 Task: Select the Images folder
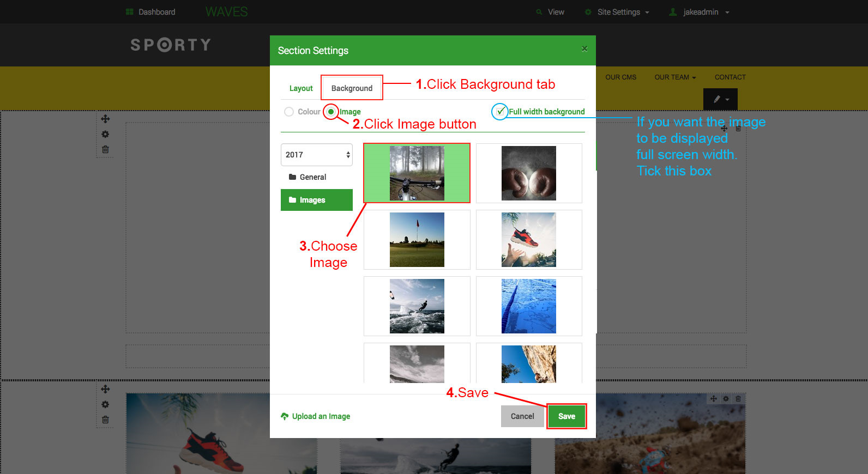(x=317, y=200)
